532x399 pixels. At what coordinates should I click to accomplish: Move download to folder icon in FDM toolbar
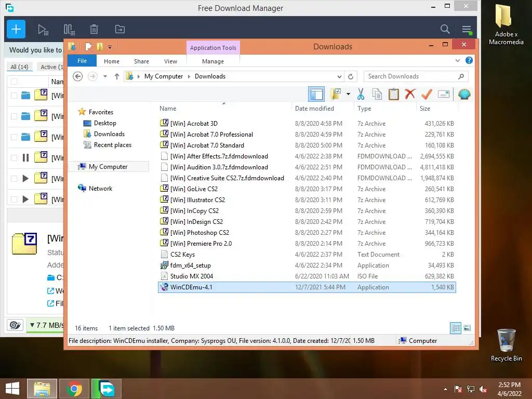120,30
